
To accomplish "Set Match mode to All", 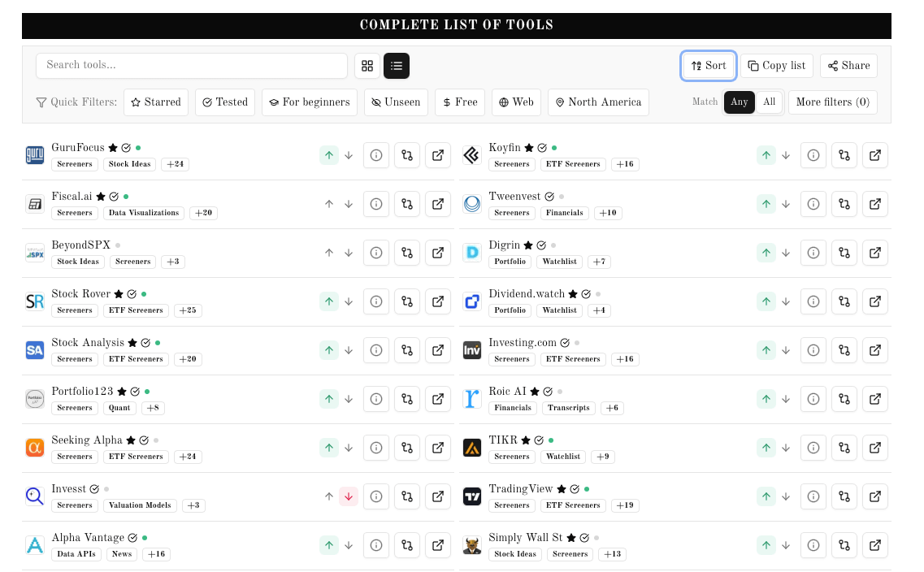I will (769, 102).
